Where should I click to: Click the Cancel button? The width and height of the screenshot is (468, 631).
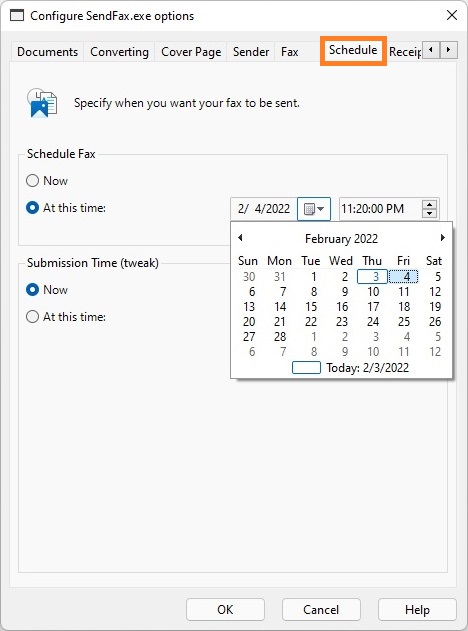321,610
